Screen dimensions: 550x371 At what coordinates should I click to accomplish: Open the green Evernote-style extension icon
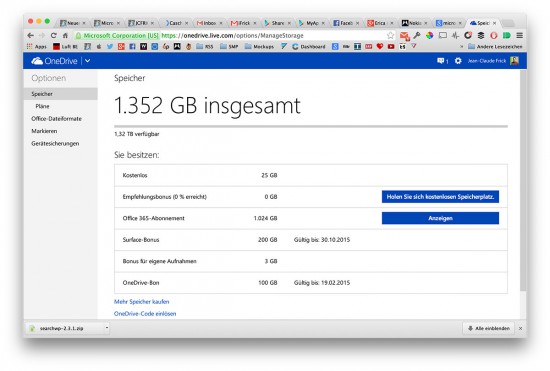coord(507,35)
